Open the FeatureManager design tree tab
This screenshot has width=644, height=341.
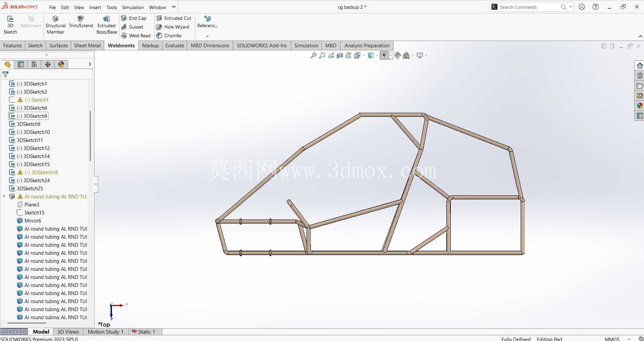point(7,64)
